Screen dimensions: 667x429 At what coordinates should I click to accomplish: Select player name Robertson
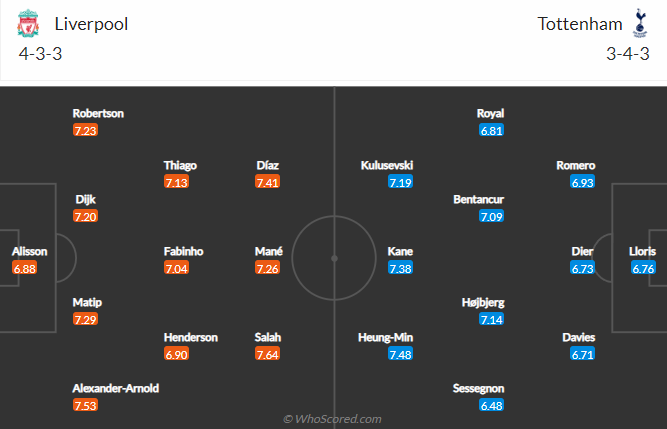98,114
